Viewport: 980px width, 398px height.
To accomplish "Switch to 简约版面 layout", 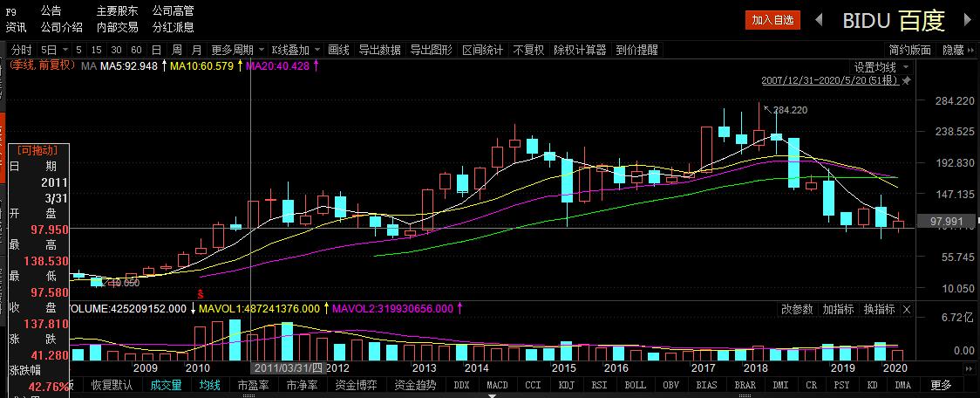I will pyautogui.click(x=910, y=50).
